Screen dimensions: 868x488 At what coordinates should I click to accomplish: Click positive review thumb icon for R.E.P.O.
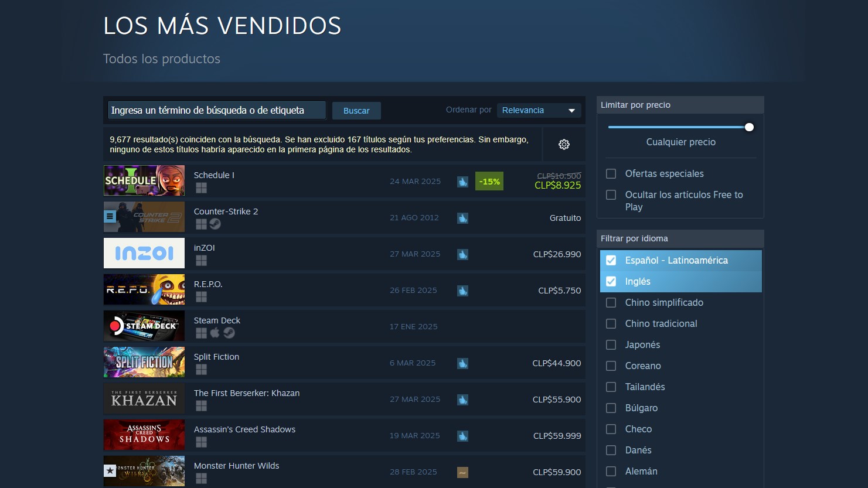pos(462,291)
